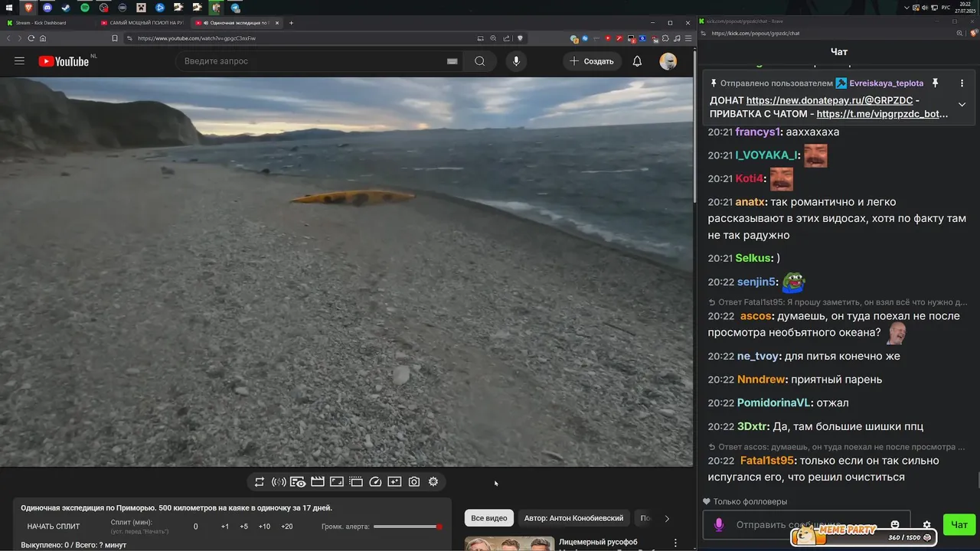Open chat settings gear icon

(927, 525)
